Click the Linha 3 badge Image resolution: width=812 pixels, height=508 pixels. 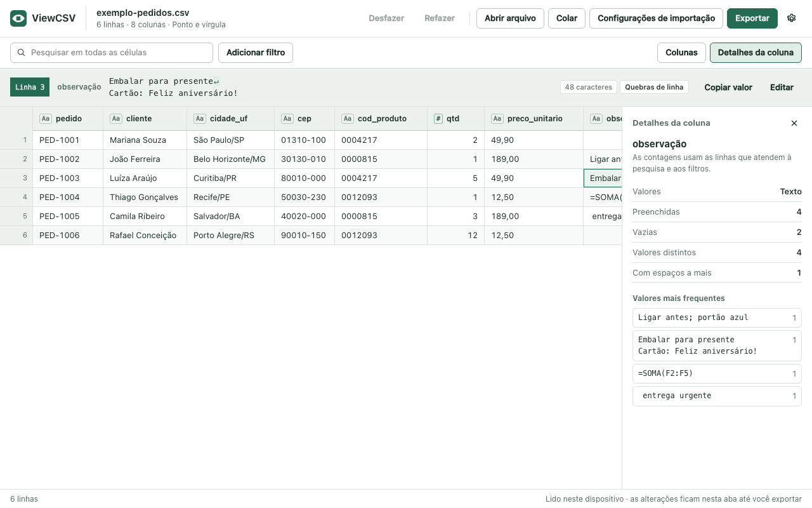point(30,87)
